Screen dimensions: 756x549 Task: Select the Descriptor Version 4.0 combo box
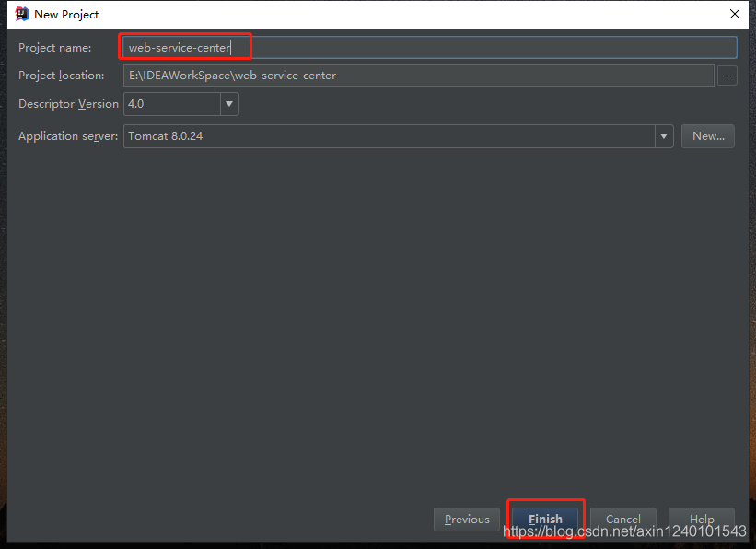coord(181,104)
